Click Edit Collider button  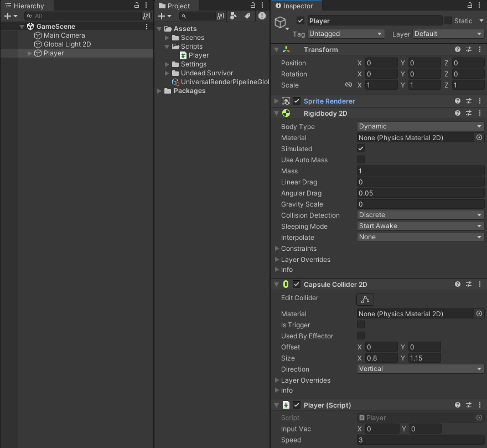[365, 300]
